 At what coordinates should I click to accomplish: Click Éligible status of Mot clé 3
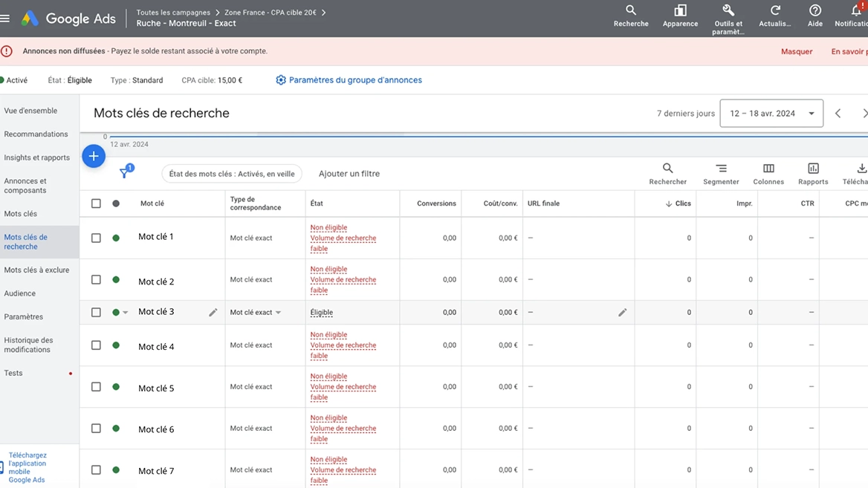pos(322,313)
